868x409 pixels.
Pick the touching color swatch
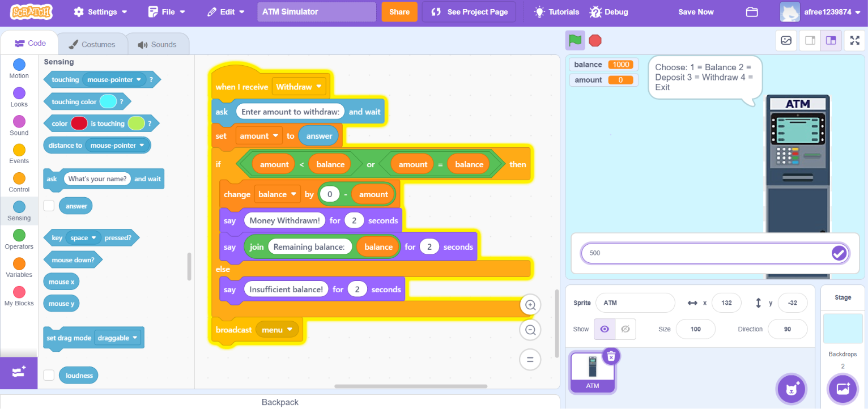pos(108,102)
